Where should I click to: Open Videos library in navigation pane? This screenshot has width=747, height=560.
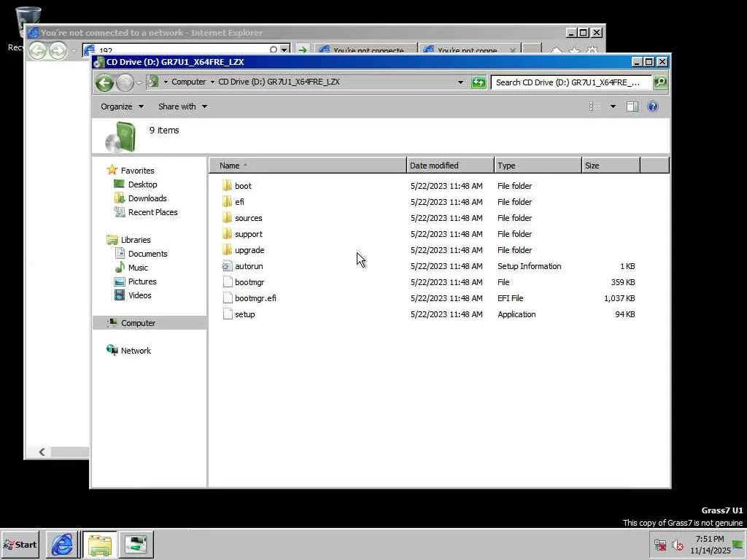point(139,295)
